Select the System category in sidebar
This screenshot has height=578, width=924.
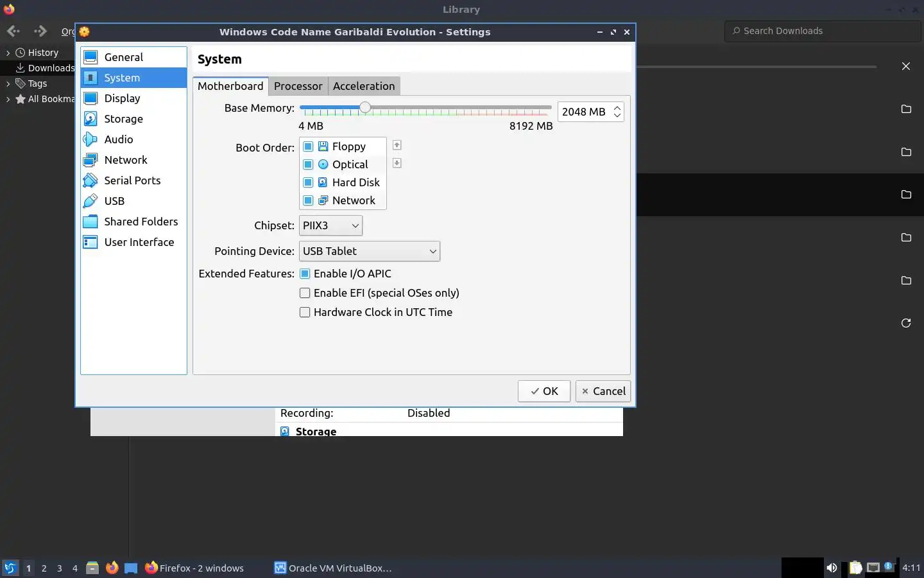133,78
